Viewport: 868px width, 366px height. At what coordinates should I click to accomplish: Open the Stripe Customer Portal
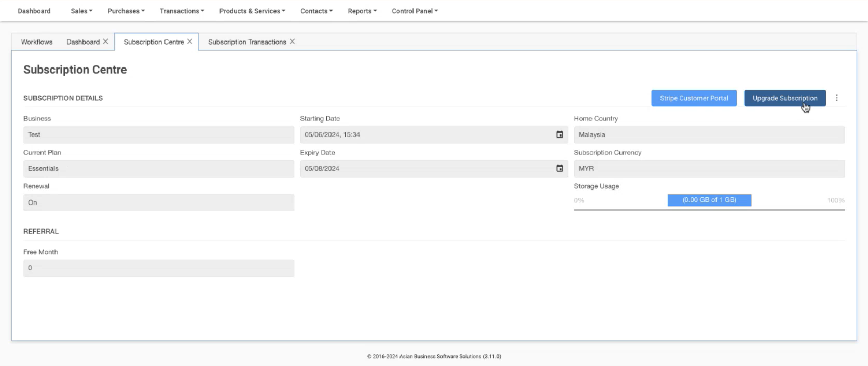pyautogui.click(x=694, y=98)
